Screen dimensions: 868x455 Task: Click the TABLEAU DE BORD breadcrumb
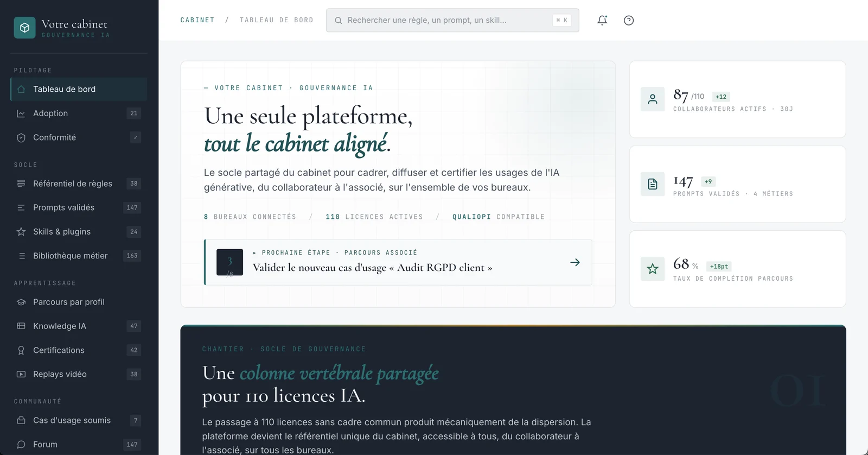[277, 20]
